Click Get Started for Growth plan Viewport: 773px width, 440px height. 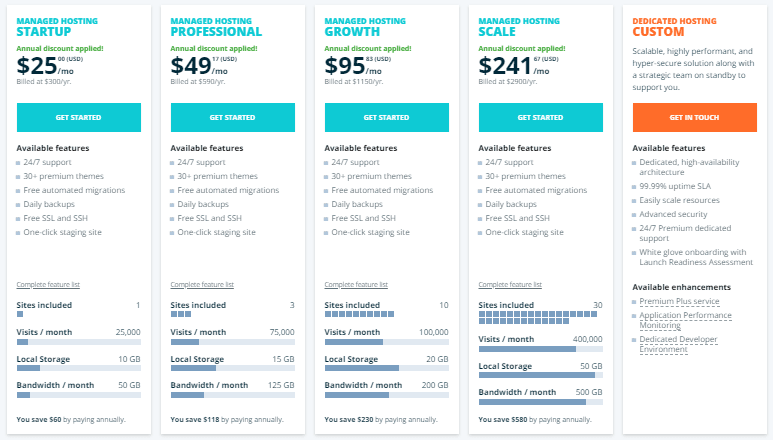point(386,117)
